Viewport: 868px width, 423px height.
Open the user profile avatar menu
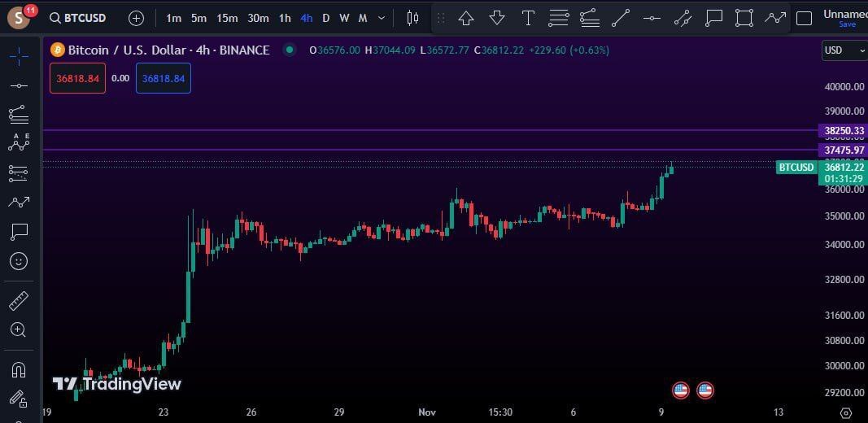19,18
